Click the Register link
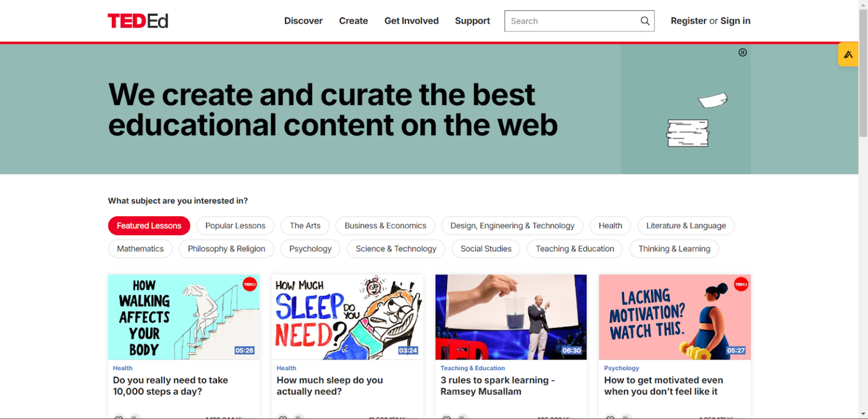The image size is (868, 419). coord(688,20)
